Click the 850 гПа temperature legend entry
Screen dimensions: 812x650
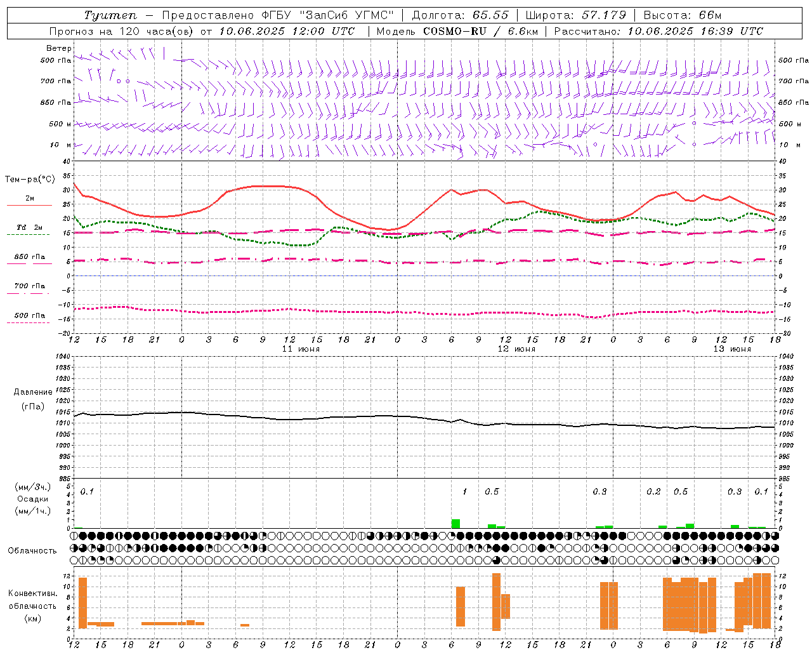click(29, 257)
